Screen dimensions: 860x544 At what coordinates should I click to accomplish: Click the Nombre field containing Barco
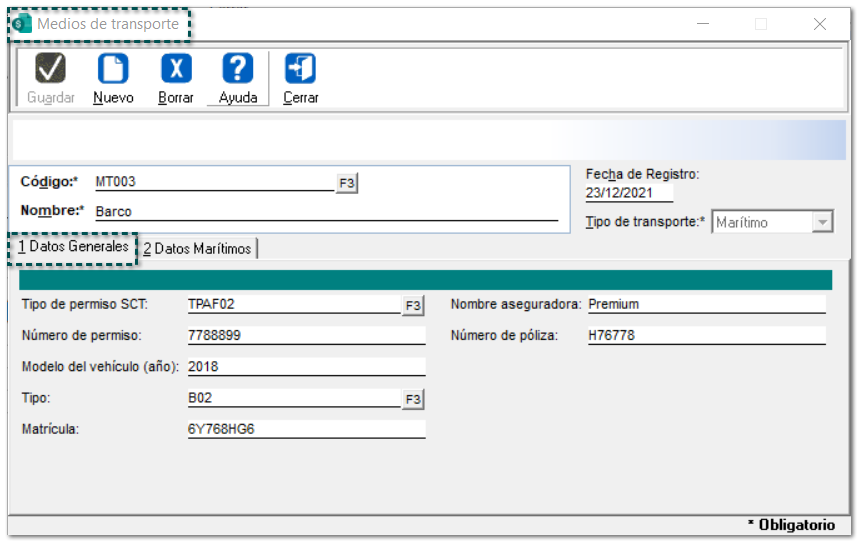(x=325, y=211)
